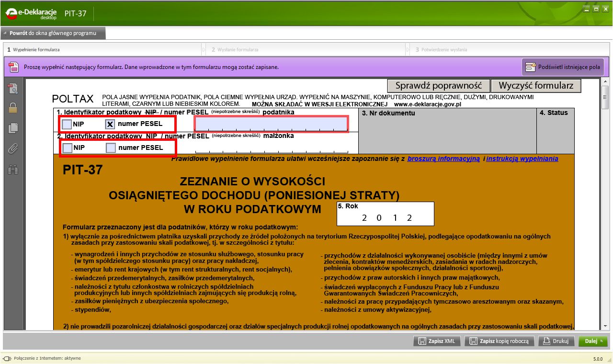Click the 5. Rok year field
613x364 pixels.
386,214
